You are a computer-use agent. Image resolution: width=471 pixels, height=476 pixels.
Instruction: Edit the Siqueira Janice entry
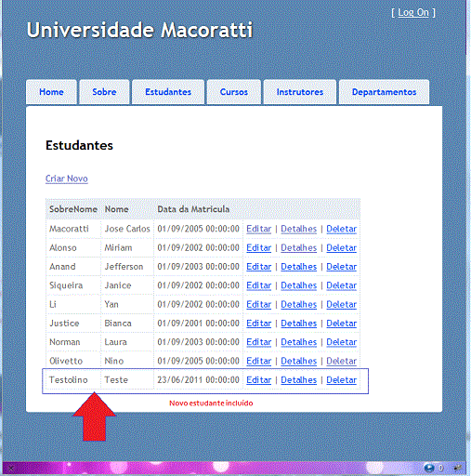(x=258, y=285)
